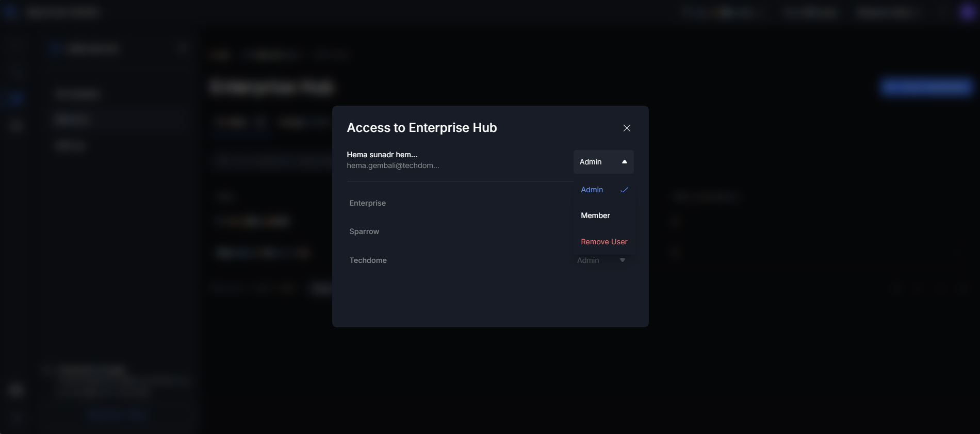Image resolution: width=980 pixels, height=434 pixels.
Task: Select the Enterprise workspace row
Action: (x=368, y=203)
